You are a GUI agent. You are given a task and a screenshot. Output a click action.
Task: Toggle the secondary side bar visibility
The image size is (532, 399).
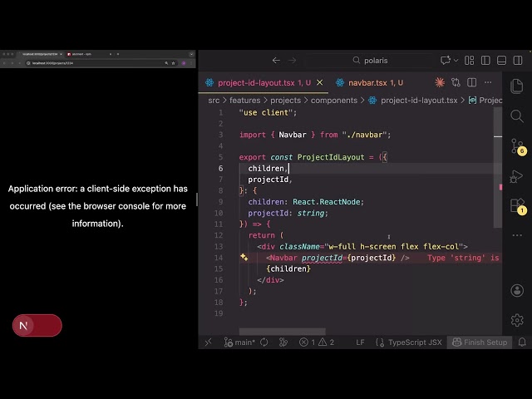click(518, 61)
